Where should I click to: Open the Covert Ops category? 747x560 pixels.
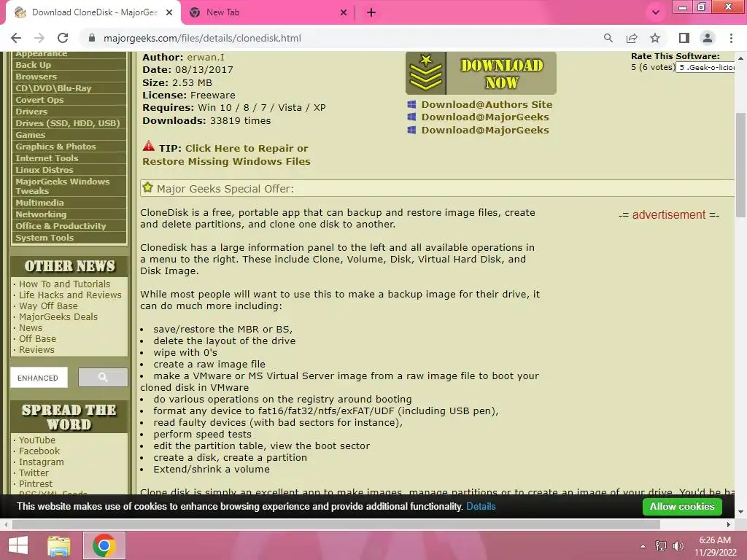pyautogui.click(x=69, y=100)
